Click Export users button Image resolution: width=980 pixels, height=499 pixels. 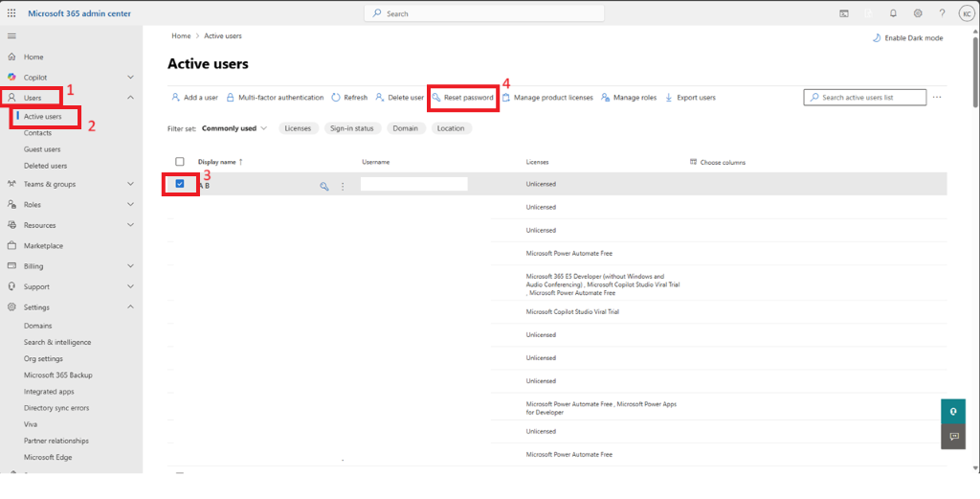tap(690, 98)
